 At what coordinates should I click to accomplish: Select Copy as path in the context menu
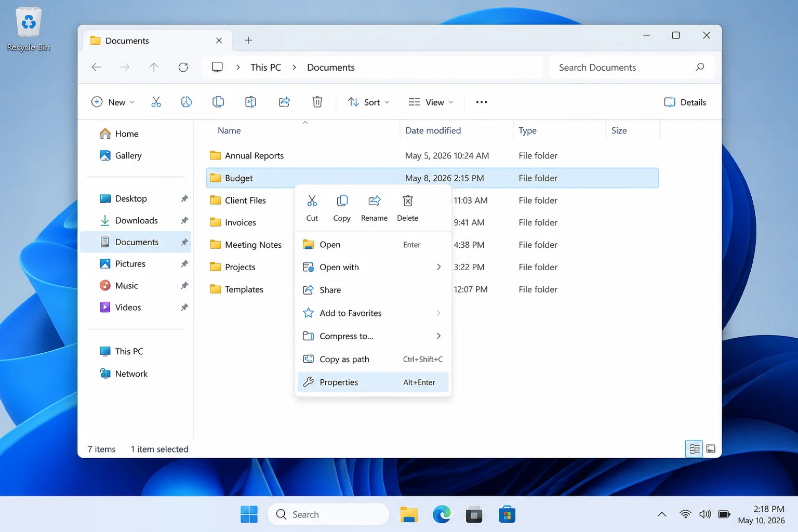pyautogui.click(x=373, y=359)
